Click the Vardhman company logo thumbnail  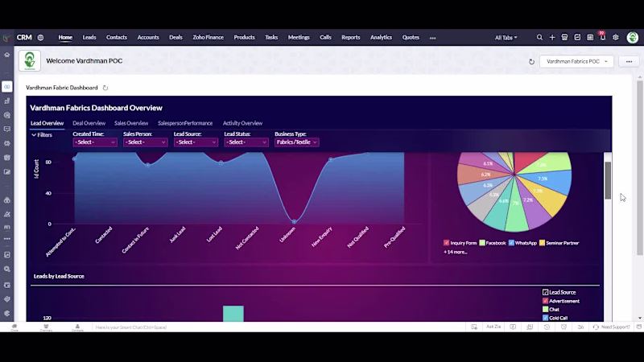(x=30, y=61)
